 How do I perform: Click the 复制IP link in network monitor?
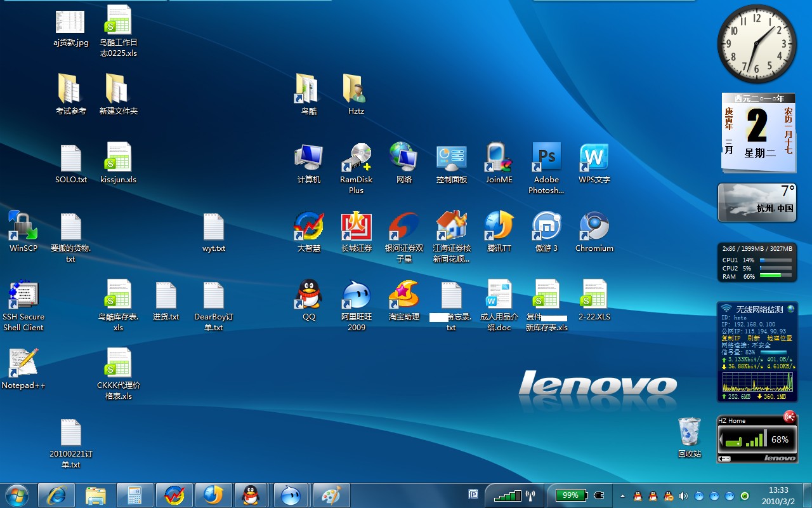(x=731, y=338)
